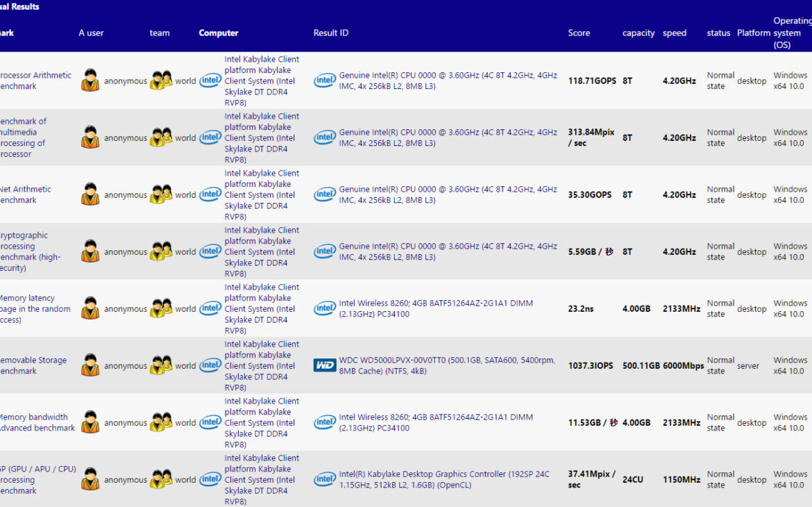
Task: Sort results by the Score column header
Action: pos(579,33)
